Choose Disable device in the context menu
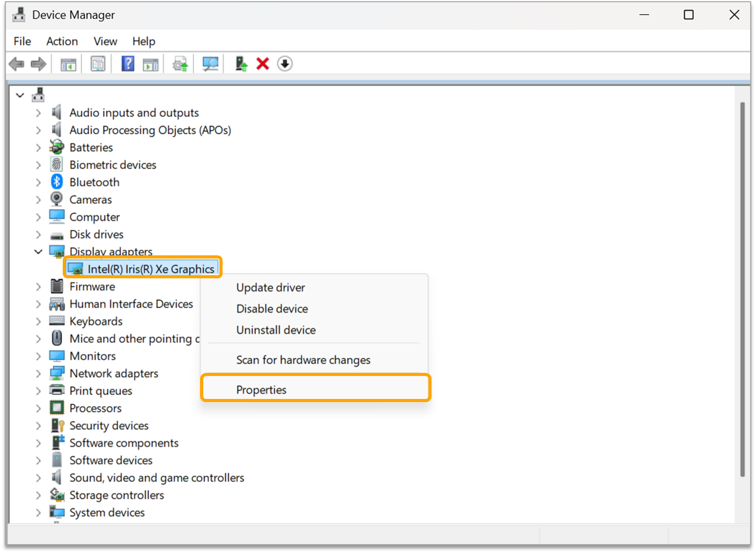Screen dimensions: 756x553 click(272, 309)
